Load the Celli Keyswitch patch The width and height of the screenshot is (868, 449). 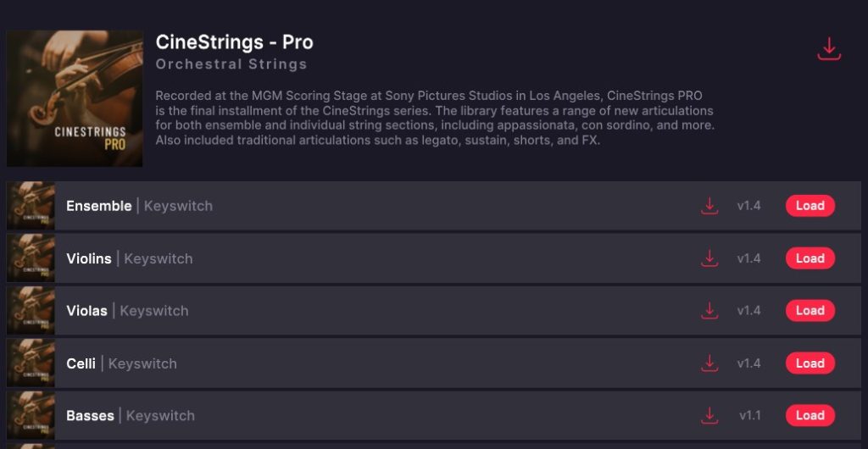click(x=810, y=363)
